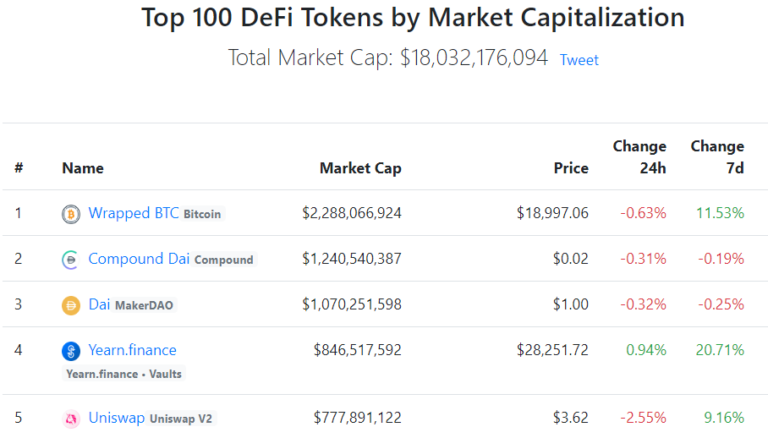Image resolution: width=768 pixels, height=438 pixels.
Task: Click the Yearn.finance token icon
Action: [x=71, y=351]
